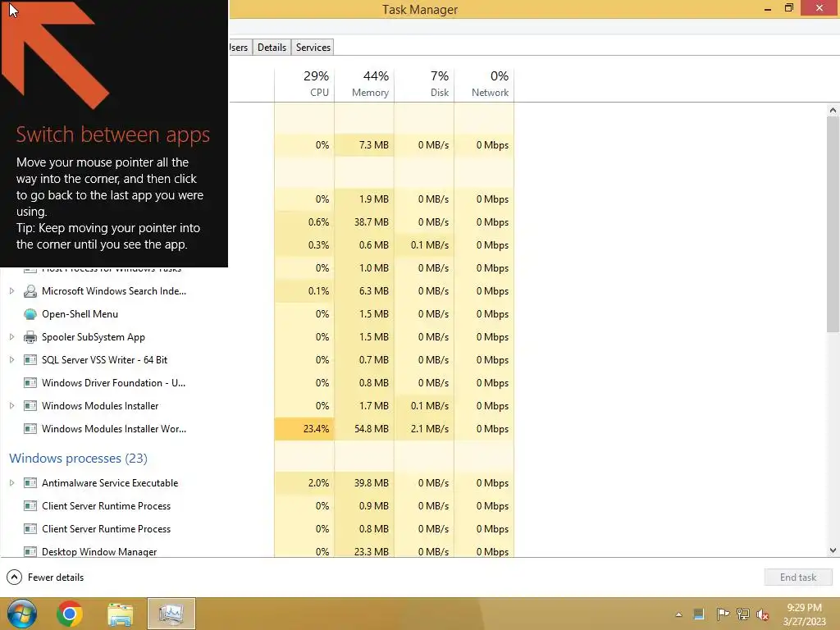Collapse view using the Fewer details arrow icon
Screen dimensions: 840x630
coord(15,577)
